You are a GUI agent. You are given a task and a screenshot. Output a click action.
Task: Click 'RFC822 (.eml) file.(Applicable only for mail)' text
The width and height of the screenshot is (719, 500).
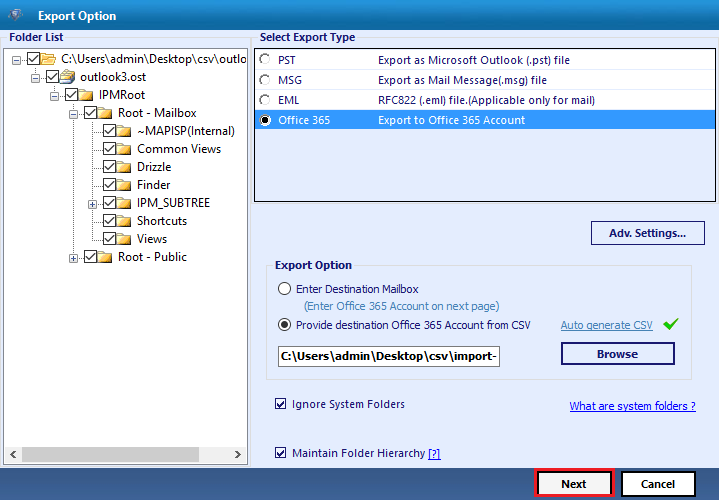coord(486,100)
